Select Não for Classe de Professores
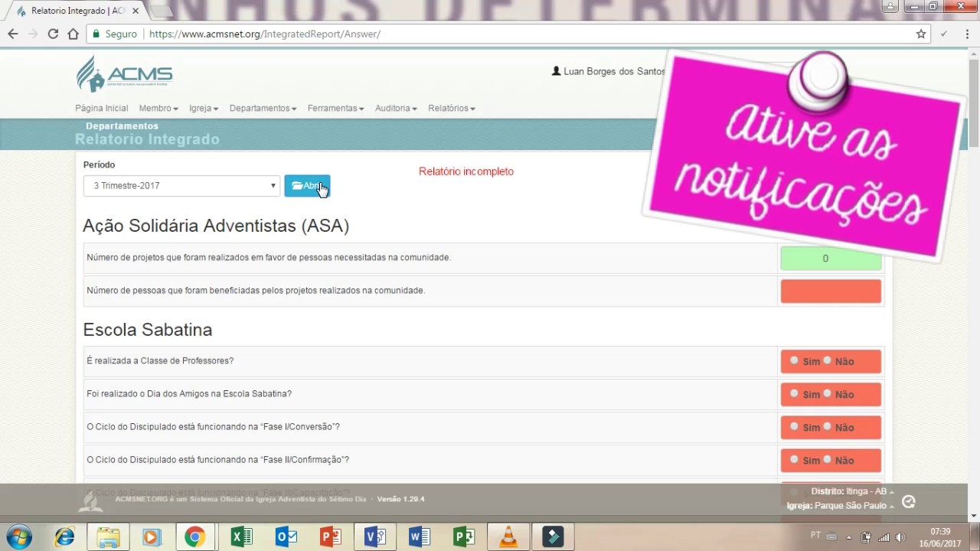This screenshot has height=551, width=980. [827, 360]
